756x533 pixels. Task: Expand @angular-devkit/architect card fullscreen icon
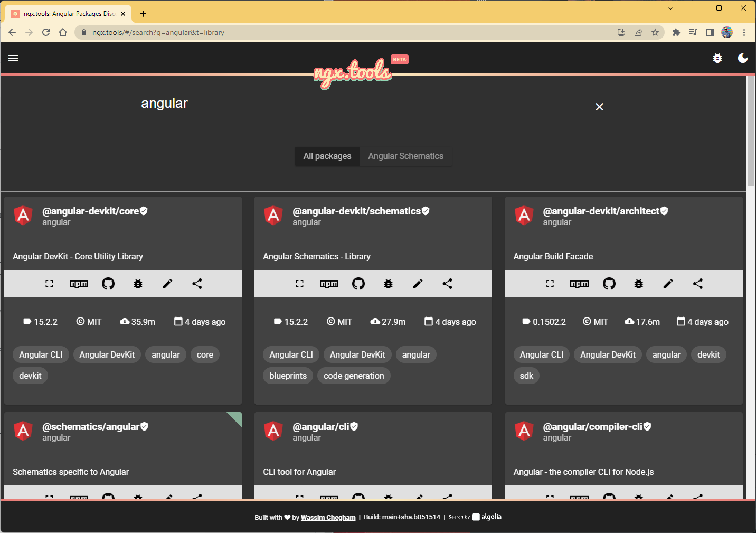click(x=550, y=284)
